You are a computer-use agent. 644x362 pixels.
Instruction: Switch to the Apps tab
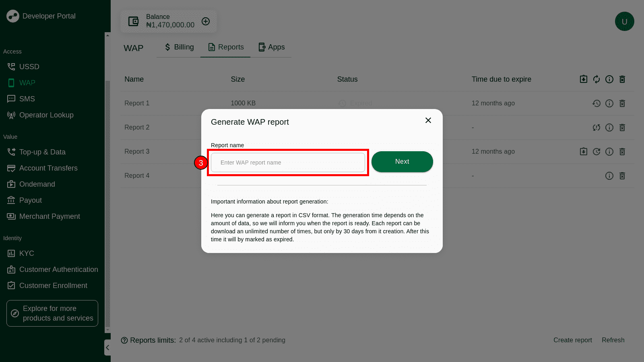coord(271,47)
